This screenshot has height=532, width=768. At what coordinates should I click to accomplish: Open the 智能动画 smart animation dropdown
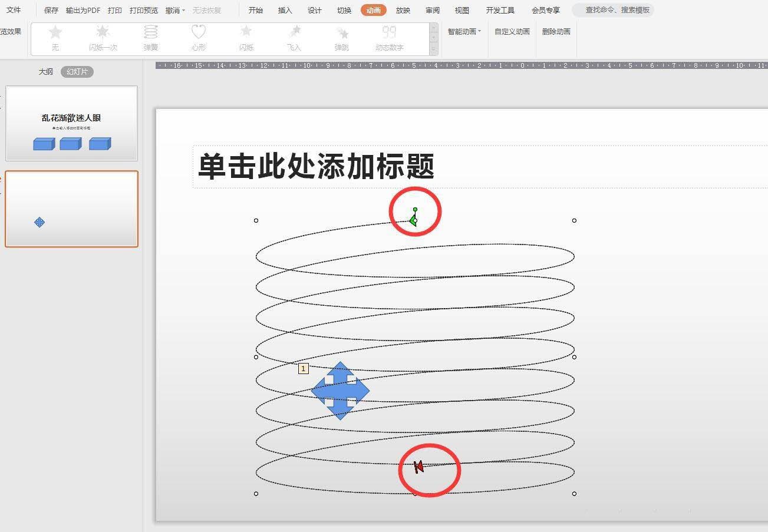tap(463, 31)
